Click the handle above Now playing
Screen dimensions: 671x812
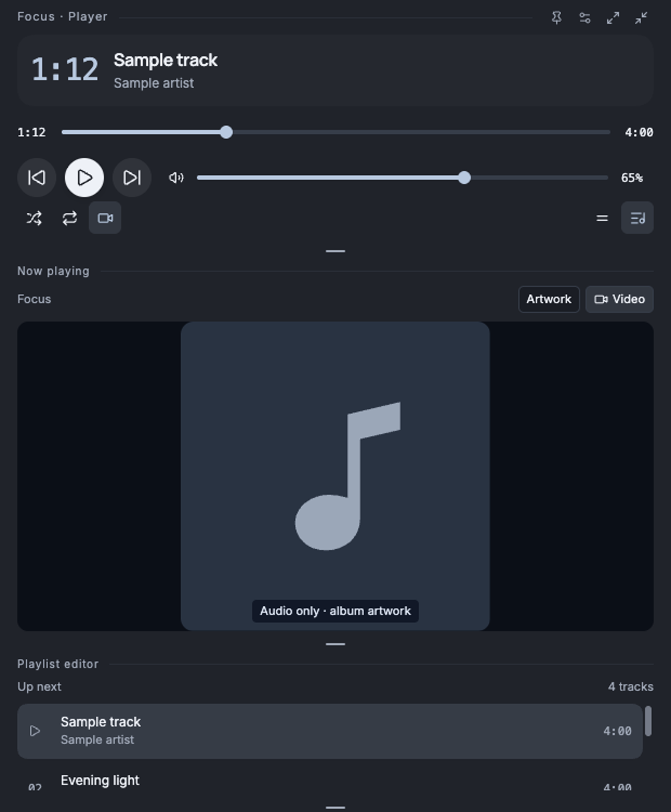click(335, 251)
